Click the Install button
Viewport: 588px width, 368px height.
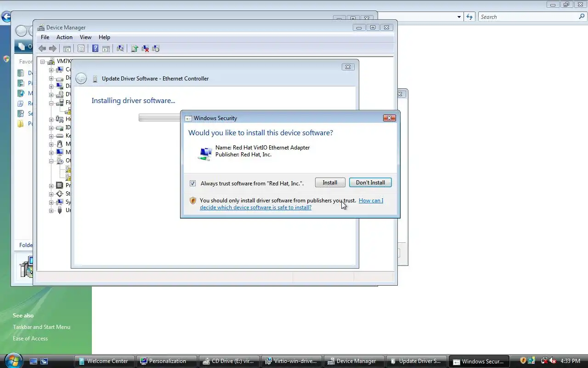pos(330,183)
